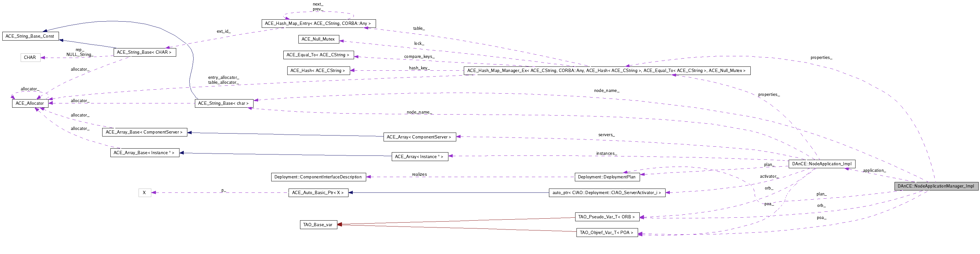Select the ACE_Array< ComponentServer > node

coord(419,137)
